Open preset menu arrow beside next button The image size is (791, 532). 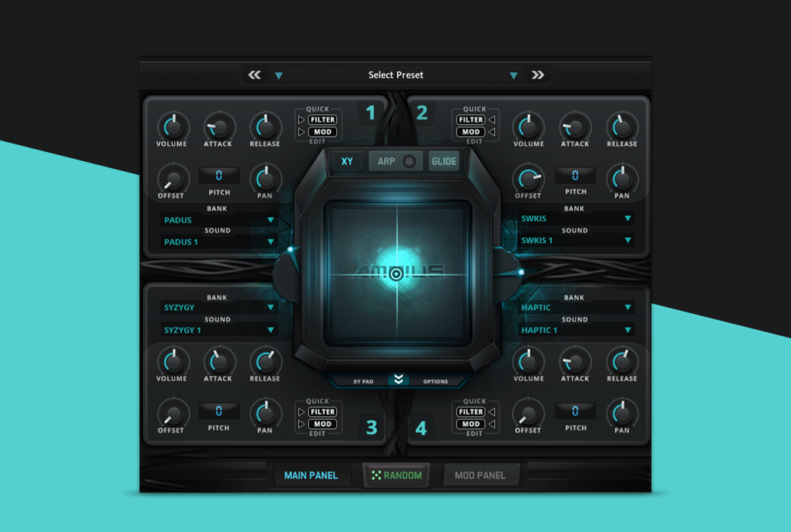tap(513, 76)
